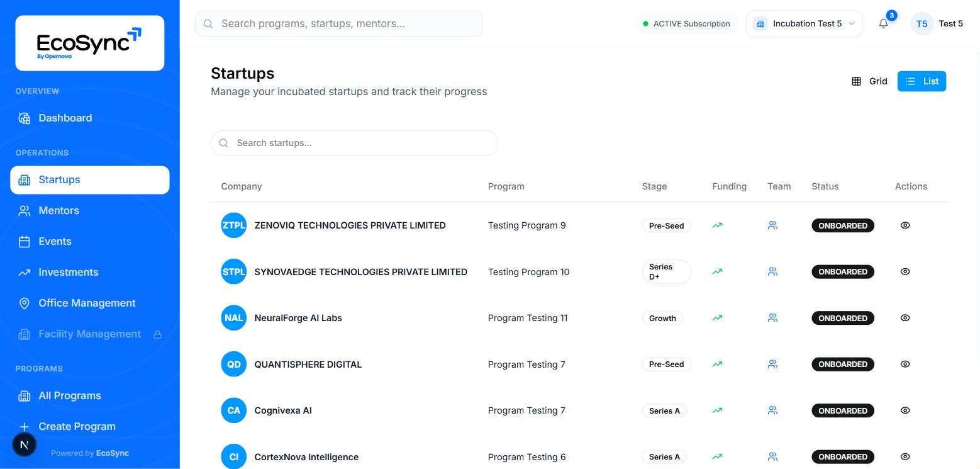Expand the Incubation Test 5 dropdown
Viewport: 980px width, 469px height.
click(x=804, y=24)
